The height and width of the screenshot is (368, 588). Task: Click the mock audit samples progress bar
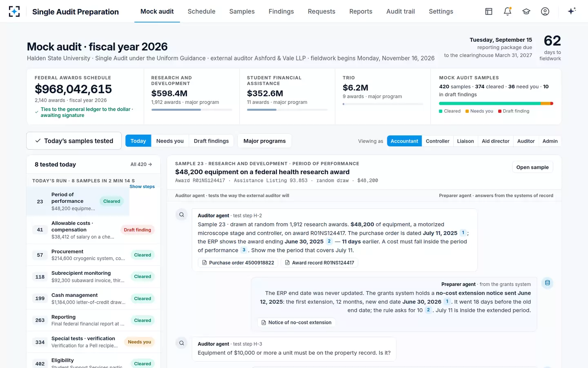[496, 103]
